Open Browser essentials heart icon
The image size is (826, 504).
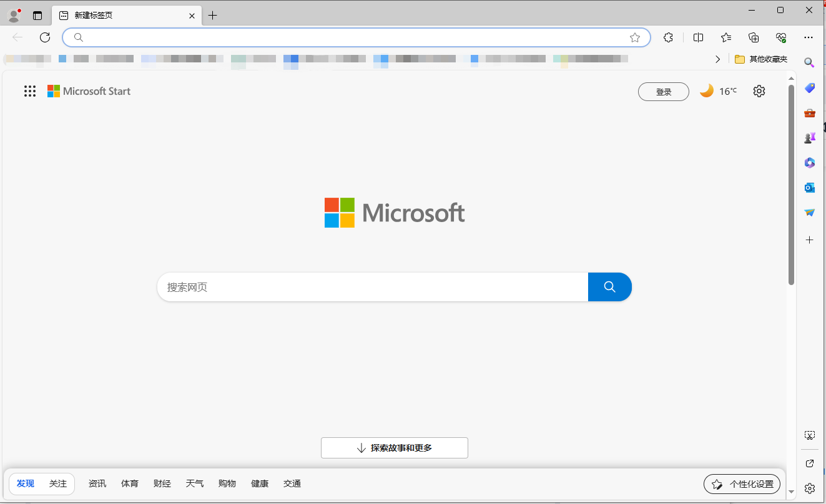coord(781,37)
